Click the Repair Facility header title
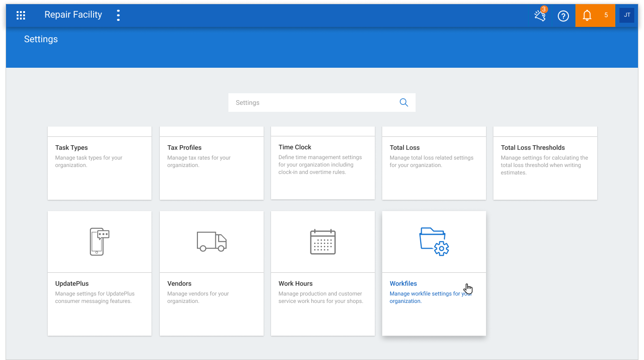This screenshot has width=644, height=360. click(73, 15)
